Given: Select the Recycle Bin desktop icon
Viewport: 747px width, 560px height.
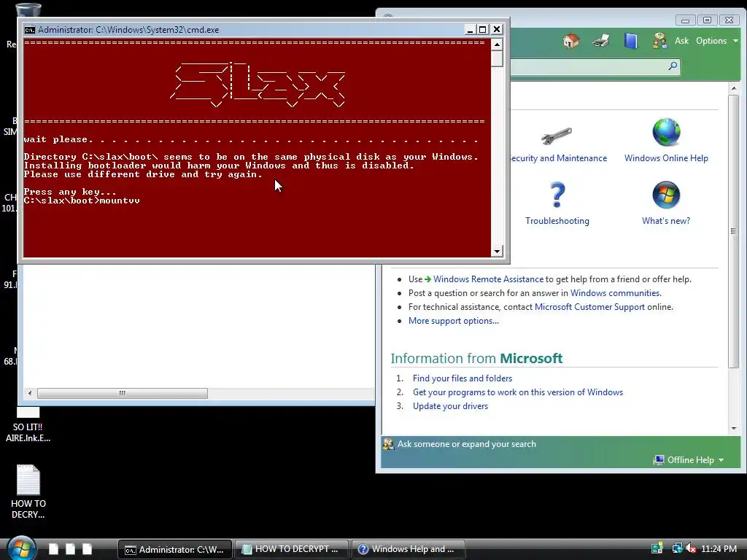Looking at the screenshot, I should [28, 10].
